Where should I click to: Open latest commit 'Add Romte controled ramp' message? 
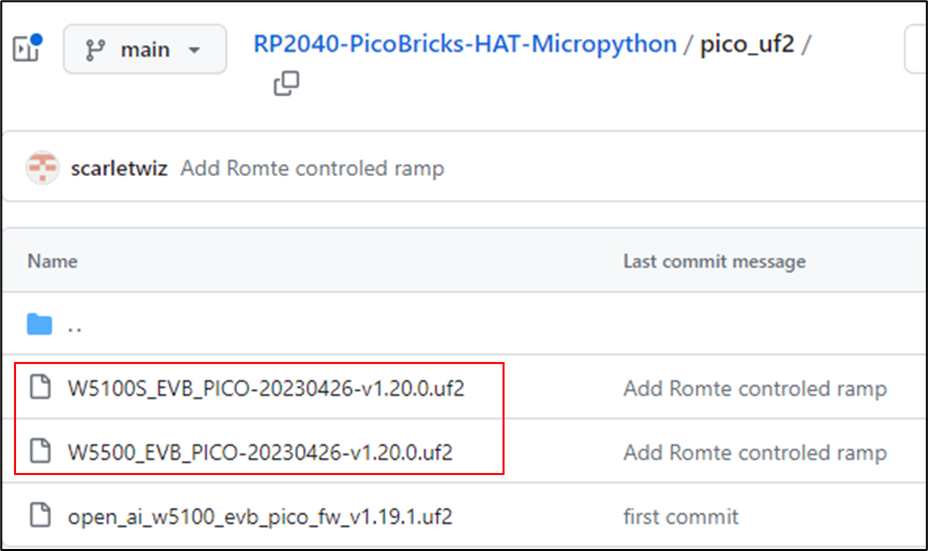point(312,168)
